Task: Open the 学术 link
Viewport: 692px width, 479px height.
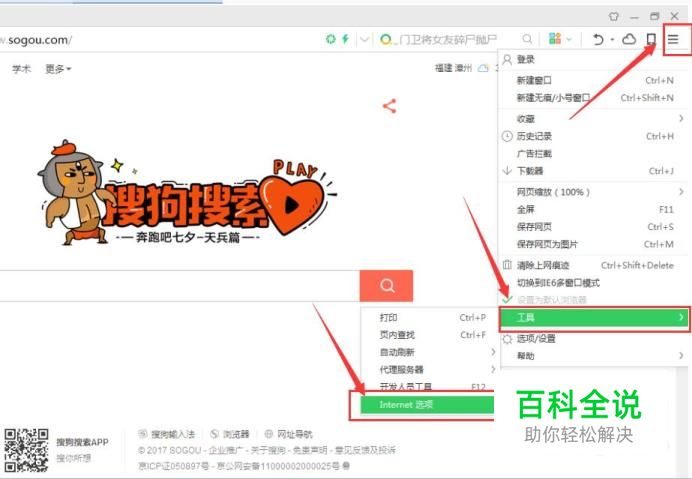Action: coord(22,69)
